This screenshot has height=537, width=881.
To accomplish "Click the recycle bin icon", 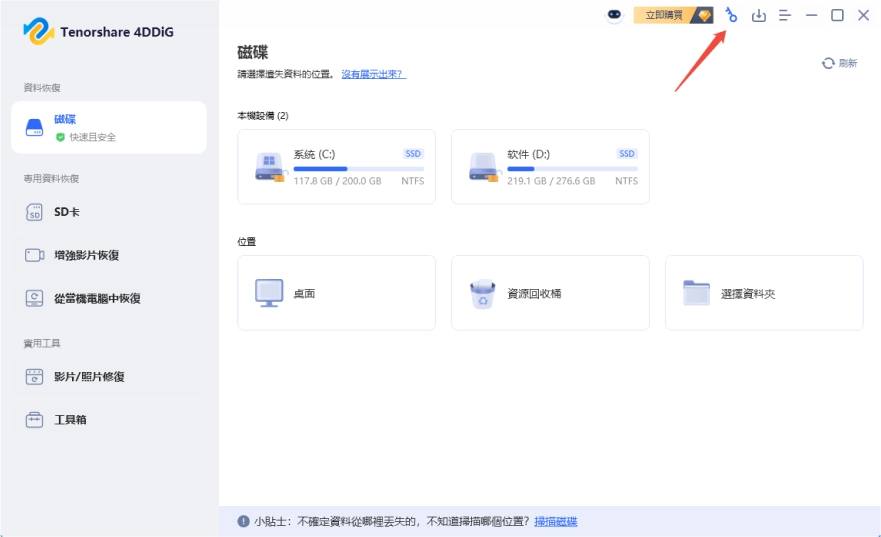I will [483, 294].
